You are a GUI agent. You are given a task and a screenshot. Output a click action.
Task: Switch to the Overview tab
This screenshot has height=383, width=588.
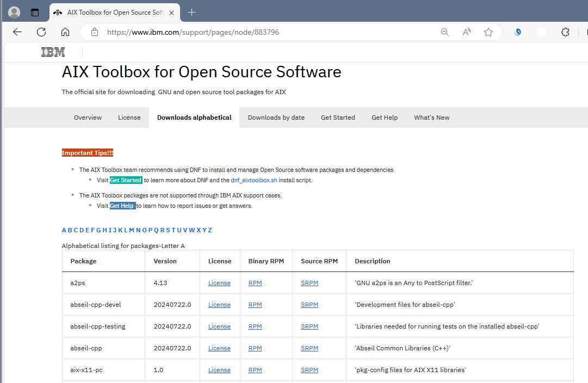click(x=88, y=118)
